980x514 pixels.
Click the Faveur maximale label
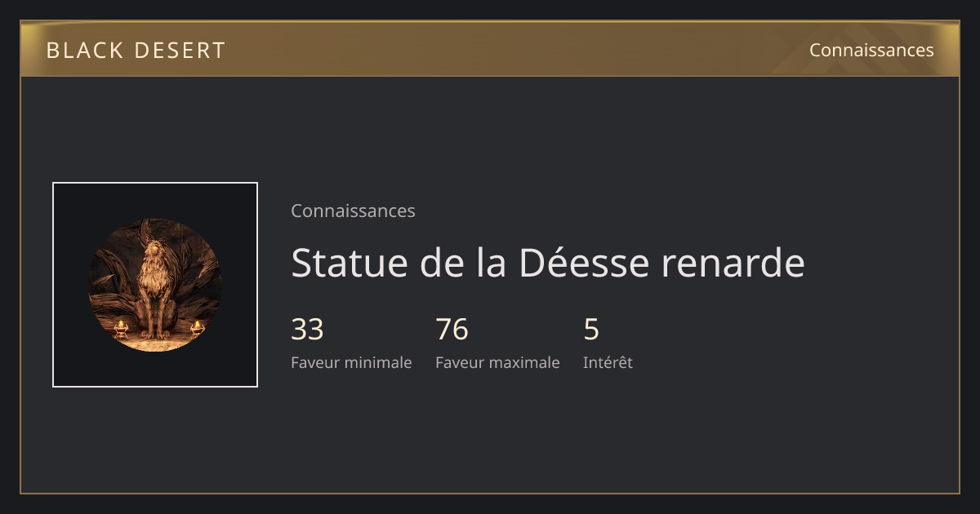(x=497, y=362)
